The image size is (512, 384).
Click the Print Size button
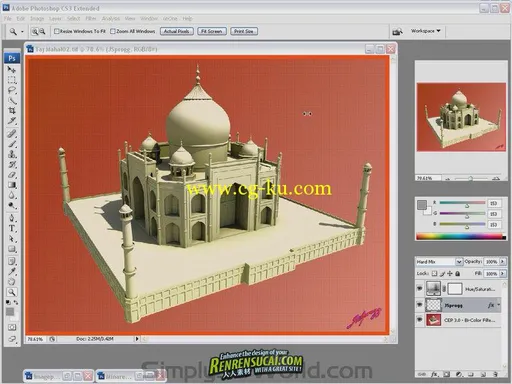tap(244, 31)
